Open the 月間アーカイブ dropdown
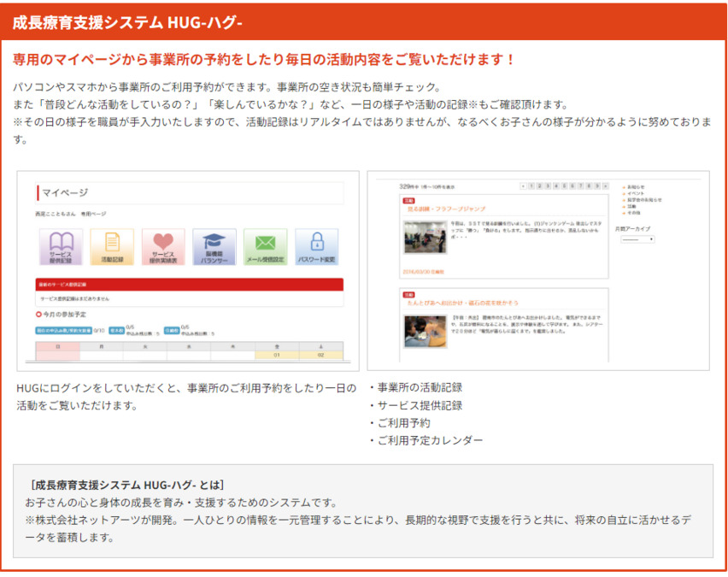 click(637, 239)
